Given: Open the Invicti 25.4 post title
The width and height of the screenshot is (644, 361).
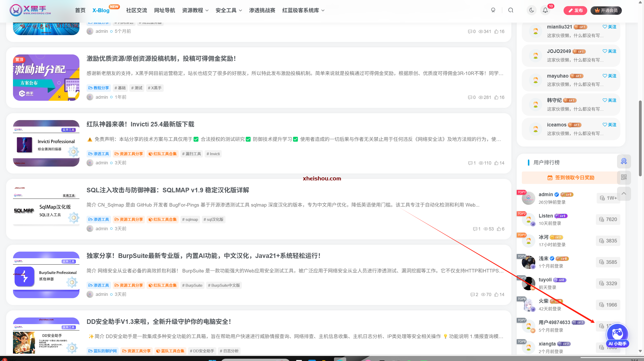Looking at the screenshot, I should 140,124.
